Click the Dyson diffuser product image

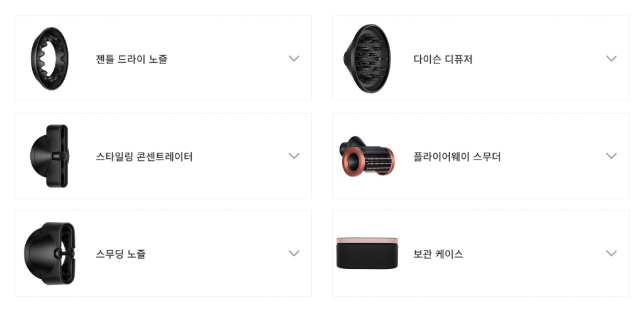click(367, 58)
